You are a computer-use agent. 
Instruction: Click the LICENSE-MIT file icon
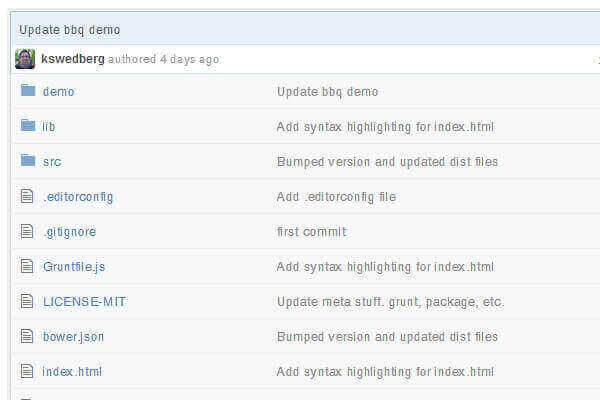[27, 301]
